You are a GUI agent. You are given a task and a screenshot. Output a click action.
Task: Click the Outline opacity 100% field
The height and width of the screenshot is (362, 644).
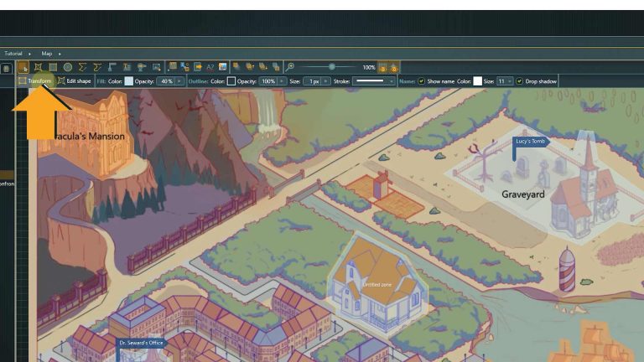267,81
